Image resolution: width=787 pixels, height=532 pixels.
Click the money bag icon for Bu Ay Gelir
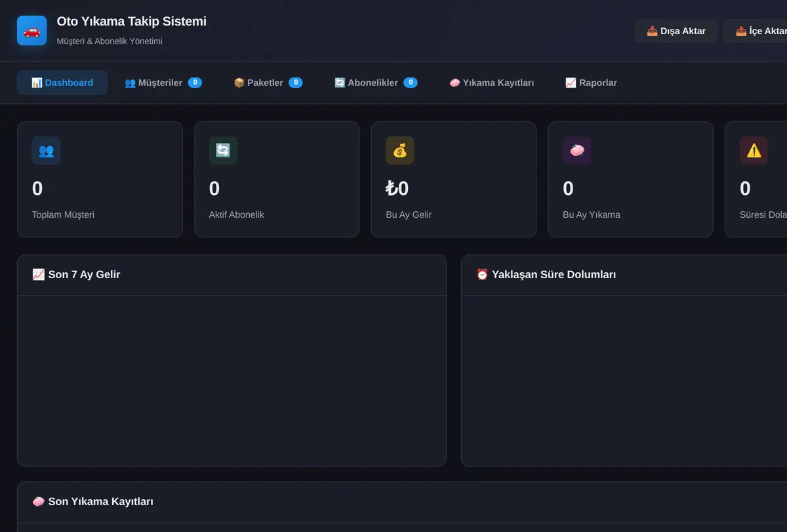(x=400, y=150)
